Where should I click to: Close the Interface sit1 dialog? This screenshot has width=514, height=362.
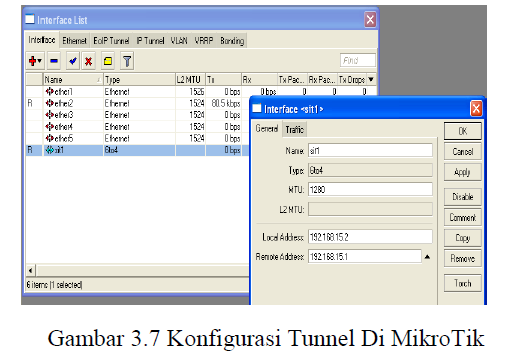(476, 108)
